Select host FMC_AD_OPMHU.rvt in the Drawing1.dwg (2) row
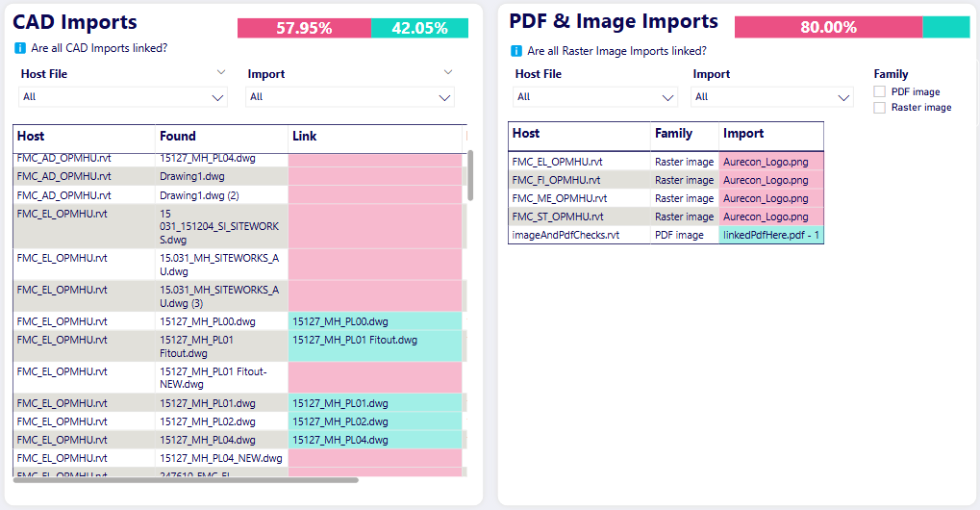Screen dimensions: 980x510 tap(84, 195)
